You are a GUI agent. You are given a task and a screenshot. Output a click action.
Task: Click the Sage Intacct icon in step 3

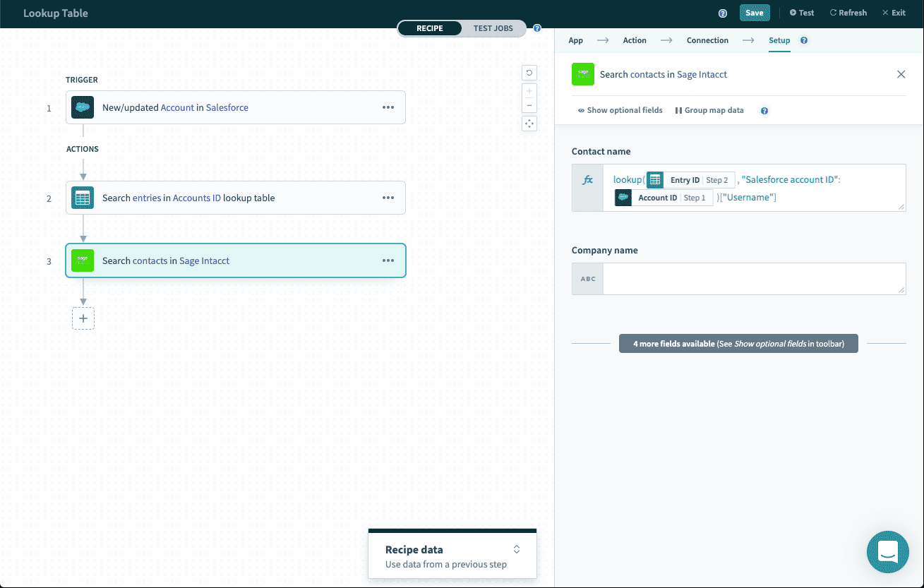click(x=83, y=260)
